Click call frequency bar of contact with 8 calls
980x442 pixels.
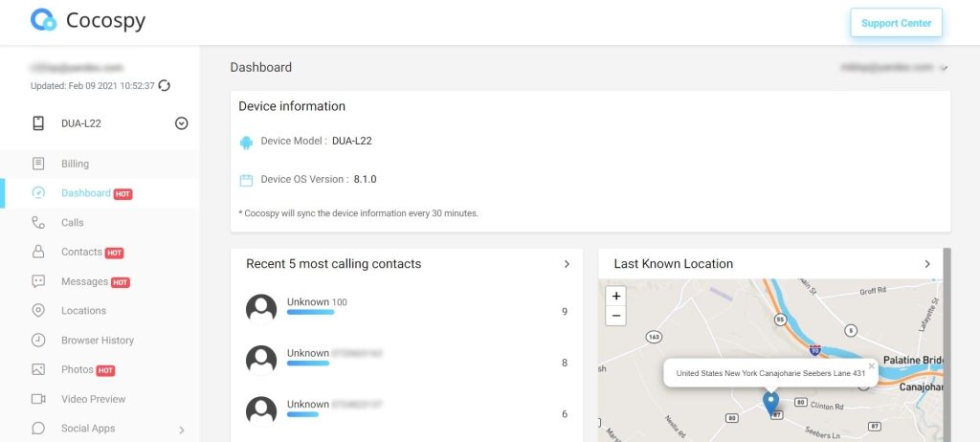click(308, 364)
